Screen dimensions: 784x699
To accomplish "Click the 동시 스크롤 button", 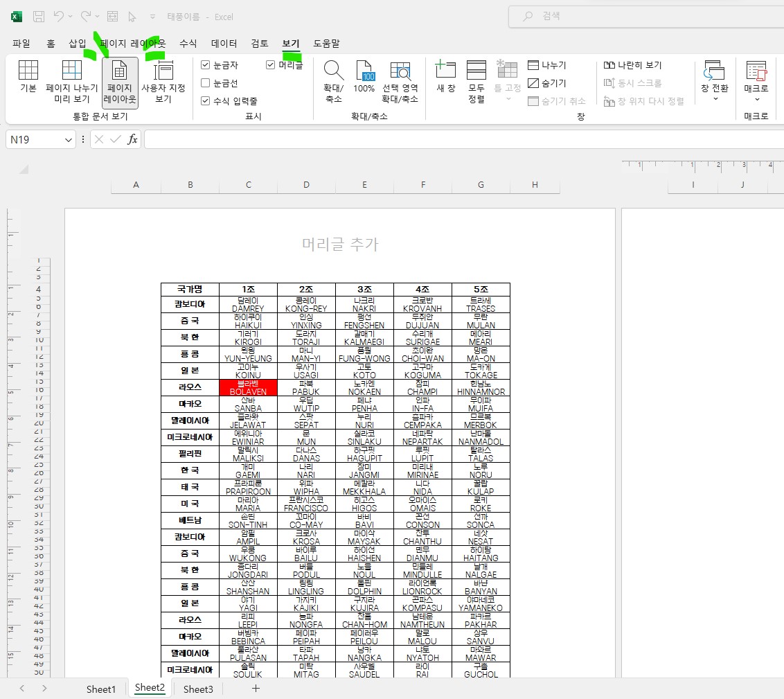I will 632,83.
